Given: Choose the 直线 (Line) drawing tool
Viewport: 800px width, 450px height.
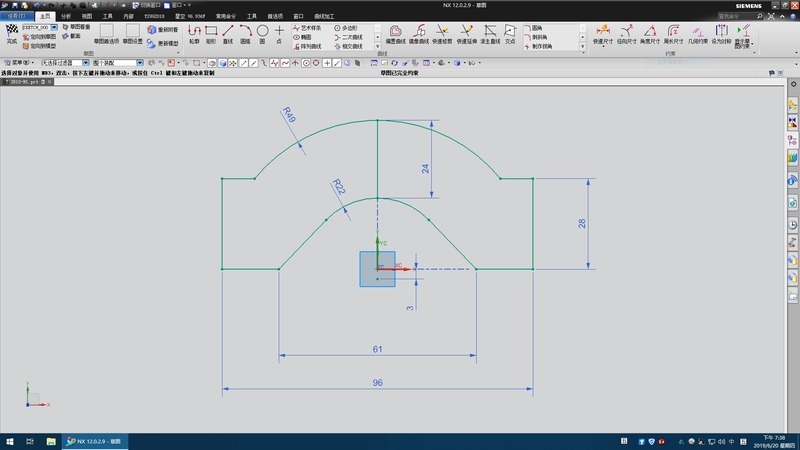Looking at the screenshot, I should (x=228, y=33).
